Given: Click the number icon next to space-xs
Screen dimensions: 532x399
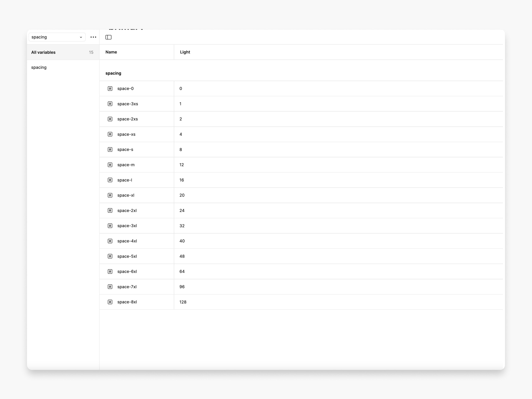Looking at the screenshot, I should pyautogui.click(x=110, y=134).
